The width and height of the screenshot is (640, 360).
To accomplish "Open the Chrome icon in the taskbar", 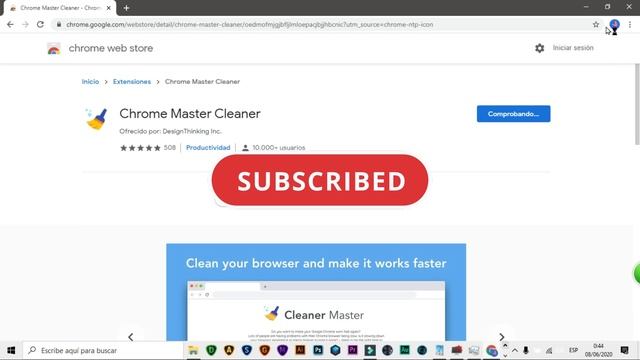I will click(492, 350).
